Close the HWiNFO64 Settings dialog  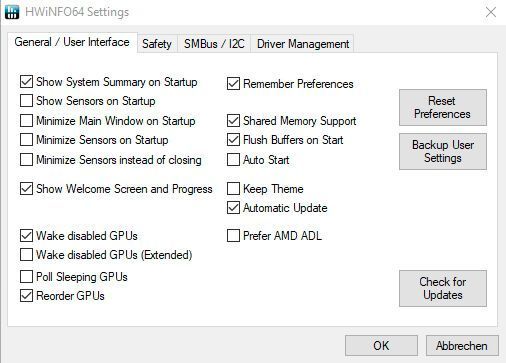pos(491,12)
